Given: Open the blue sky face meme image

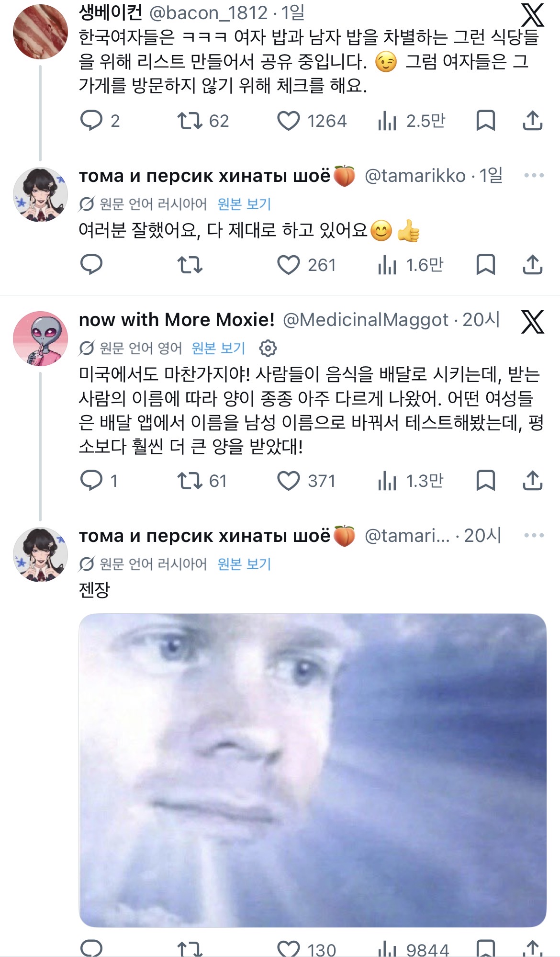Looking at the screenshot, I should coord(313,770).
